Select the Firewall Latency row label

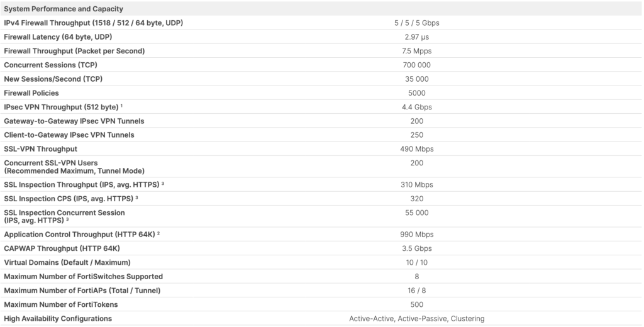[58, 37]
